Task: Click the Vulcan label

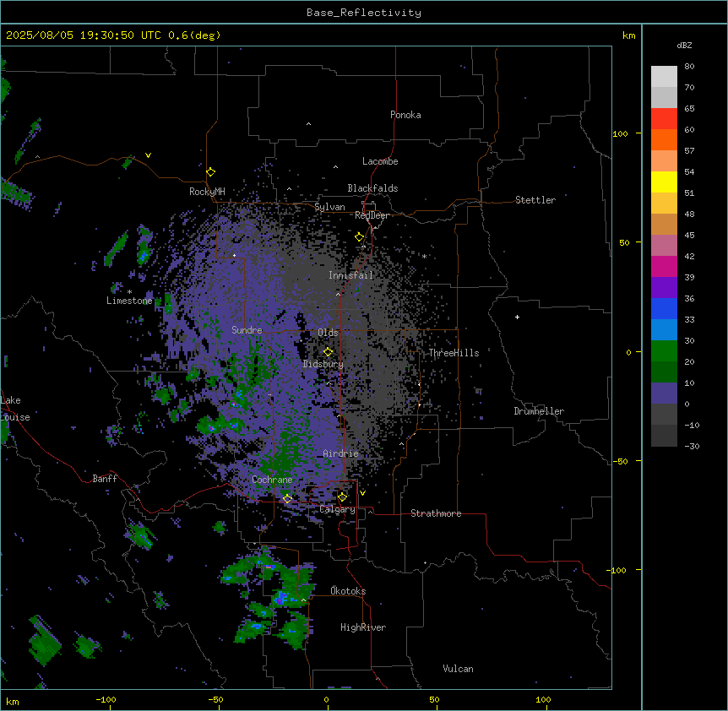Action: [459, 669]
